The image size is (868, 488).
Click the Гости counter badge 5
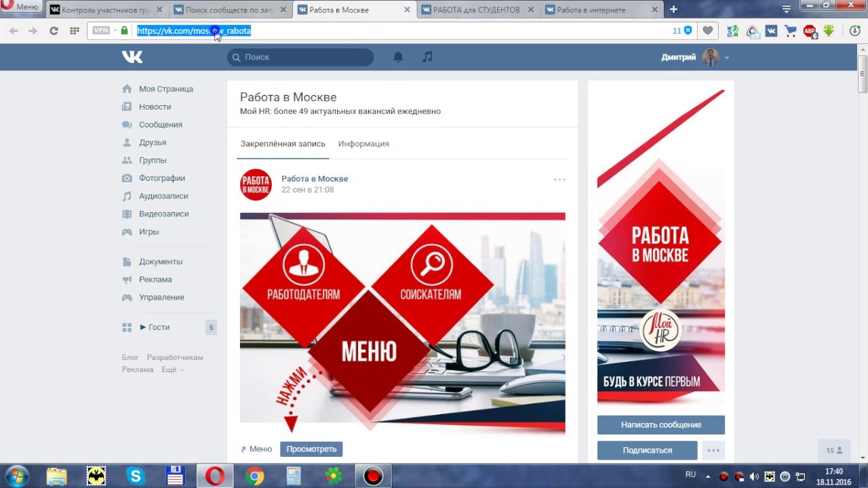211,327
